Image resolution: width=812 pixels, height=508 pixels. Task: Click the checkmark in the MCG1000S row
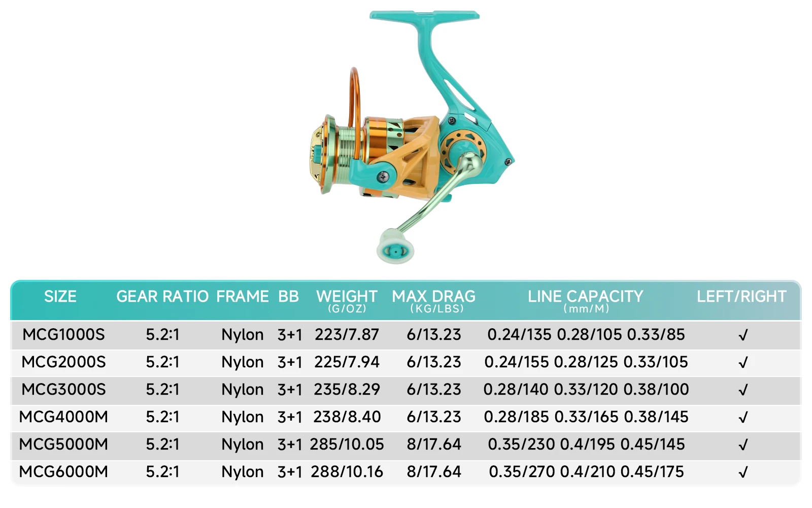click(743, 335)
